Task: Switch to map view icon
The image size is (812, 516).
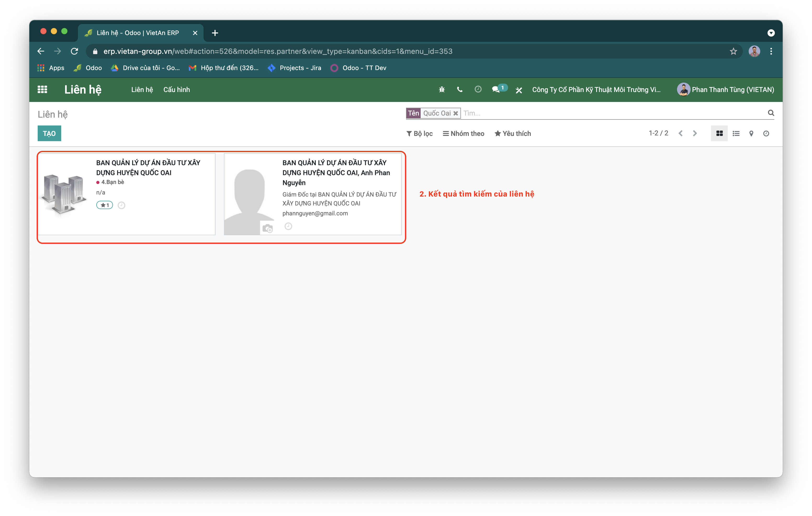Action: click(x=751, y=134)
